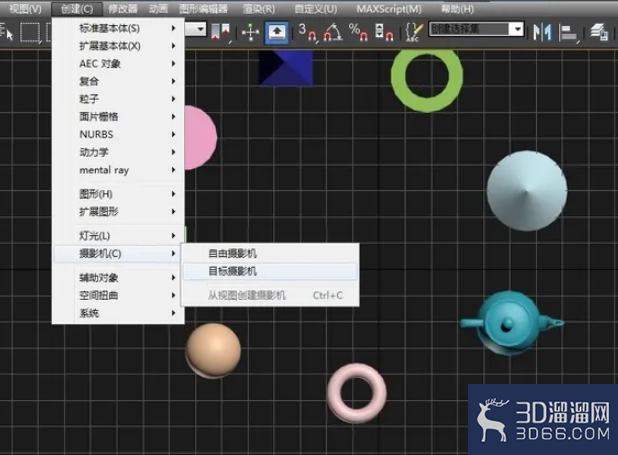This screenshot has height=455, width=618.
Task: Open the MAXScript(M) menu
Action: pos(389,9)
